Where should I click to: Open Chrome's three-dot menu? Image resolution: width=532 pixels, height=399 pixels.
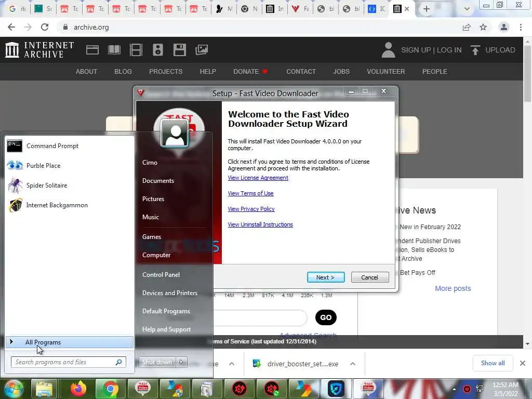(521, 27)
